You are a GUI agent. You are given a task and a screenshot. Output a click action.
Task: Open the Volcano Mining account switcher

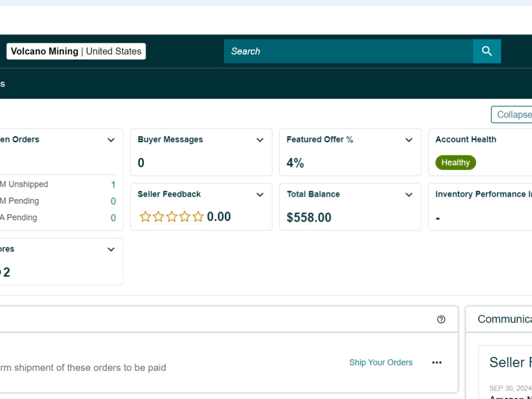76,51
